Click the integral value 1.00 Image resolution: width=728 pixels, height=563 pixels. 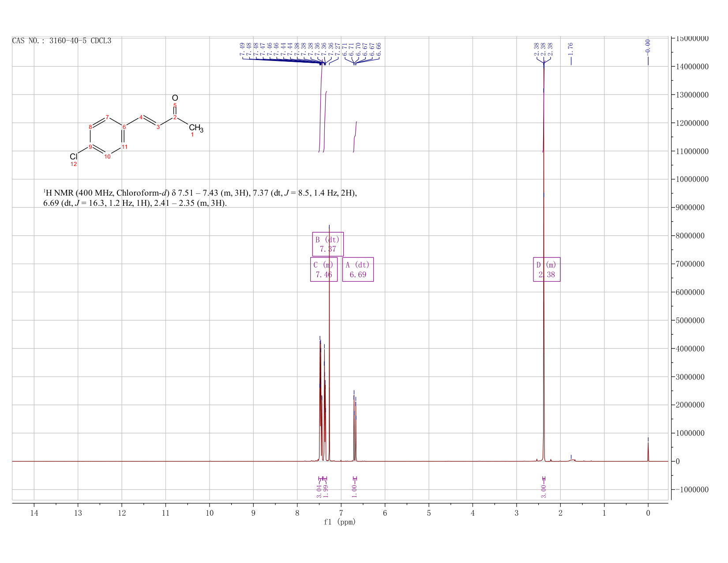354,491
